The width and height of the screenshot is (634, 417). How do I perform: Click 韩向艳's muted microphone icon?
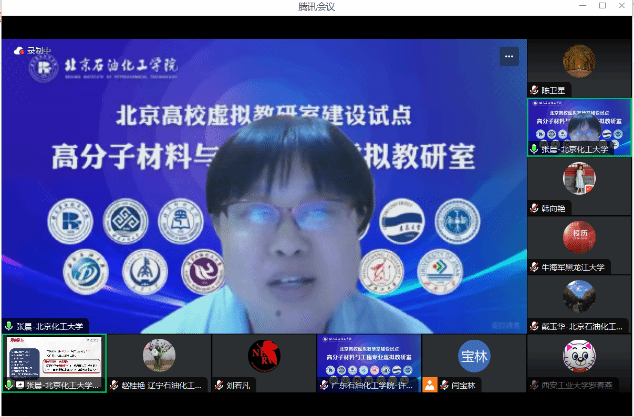[535, 208]
